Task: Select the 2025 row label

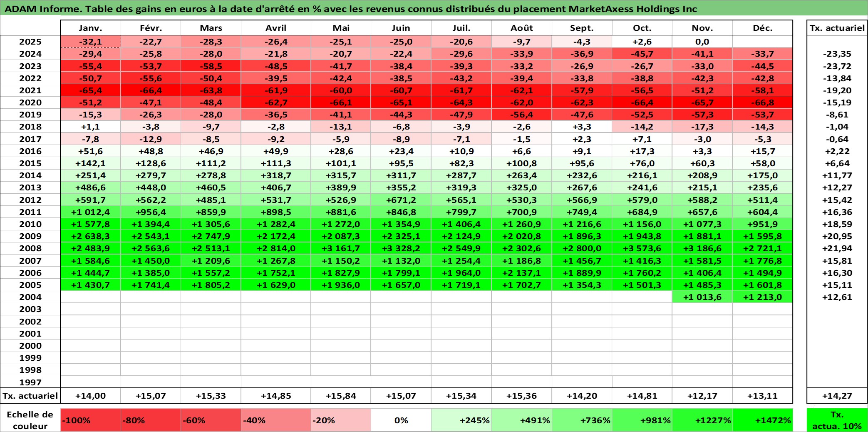Action: 30,42
